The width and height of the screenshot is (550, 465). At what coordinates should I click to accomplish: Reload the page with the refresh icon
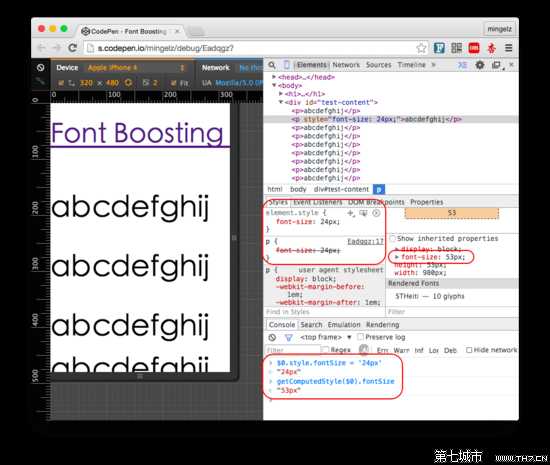pyautogui.click(x=73, y=48)
